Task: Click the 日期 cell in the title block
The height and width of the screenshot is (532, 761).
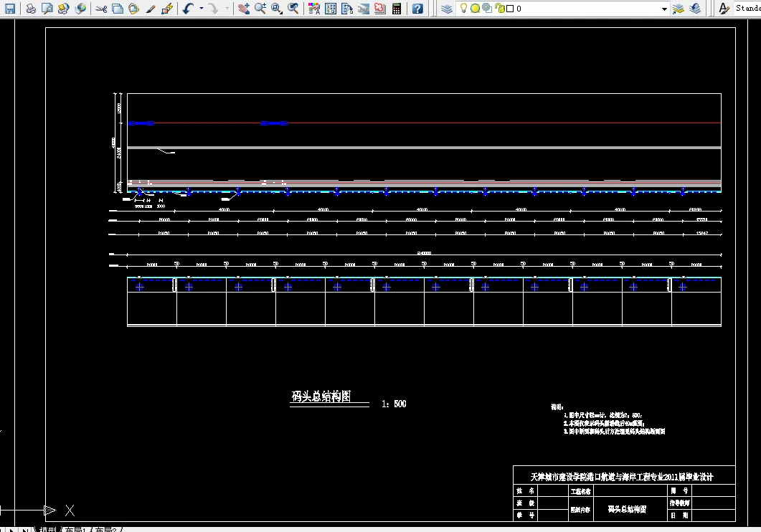Action: tap(679, 516)
